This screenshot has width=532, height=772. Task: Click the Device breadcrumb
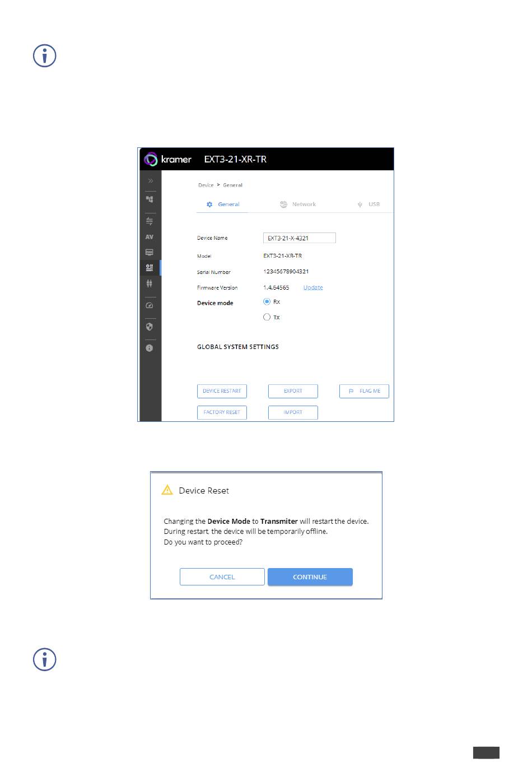[206, 185]
